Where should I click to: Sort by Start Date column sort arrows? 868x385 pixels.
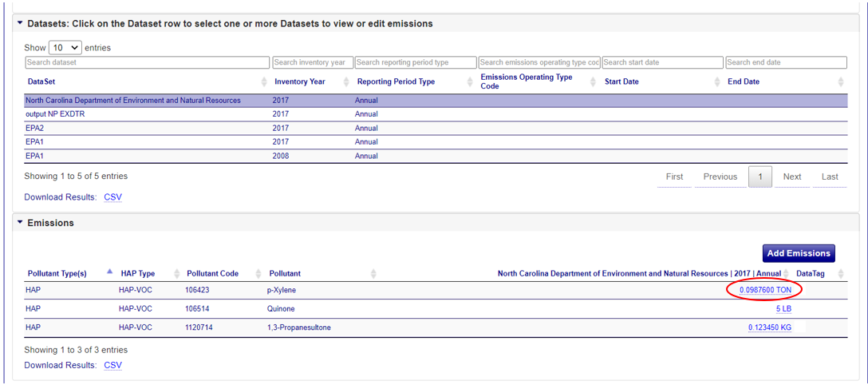pos(717,82)
